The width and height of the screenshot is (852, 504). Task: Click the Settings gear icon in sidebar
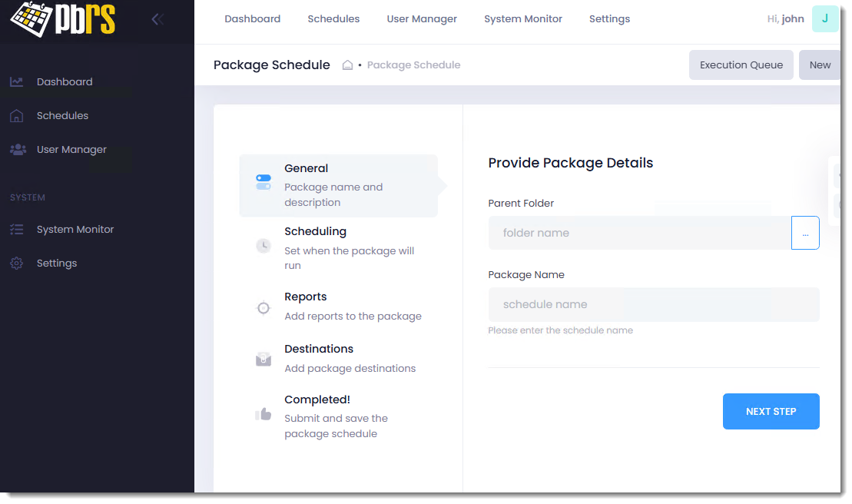[x=17, y=264]
